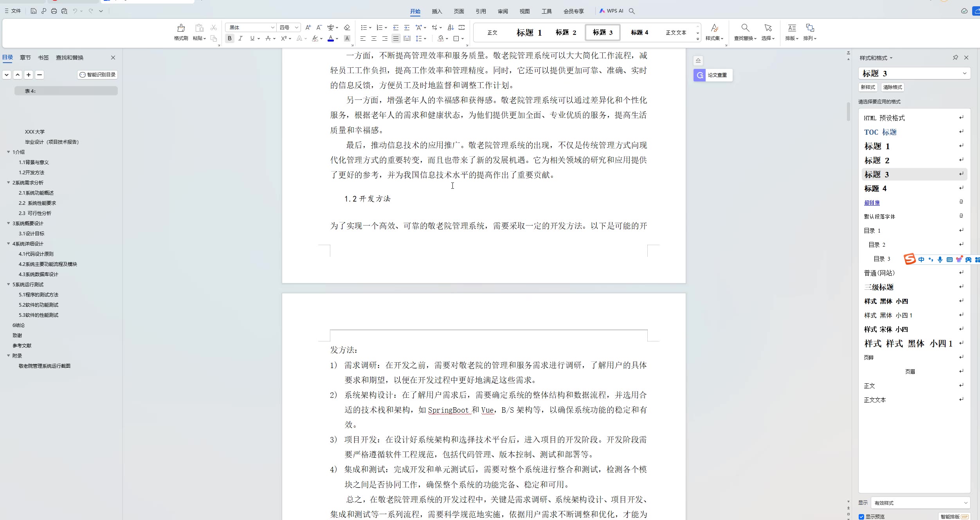Toggle character shading (gray A) button
This screenshot has height=520, width=980.
pyautogui.click(x=347, y=38)
